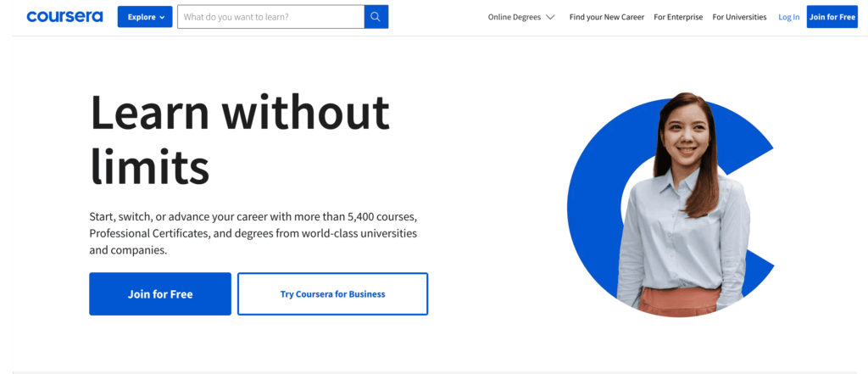Click the search magnifier icon button
The width and height of the screenshot is (868, 374).
tap(376, 17)
